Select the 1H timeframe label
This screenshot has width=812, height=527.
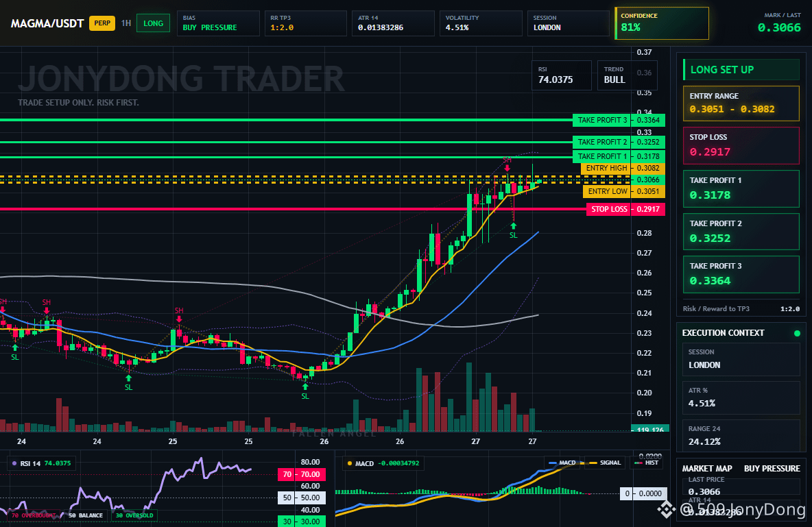tap(126, 23)
